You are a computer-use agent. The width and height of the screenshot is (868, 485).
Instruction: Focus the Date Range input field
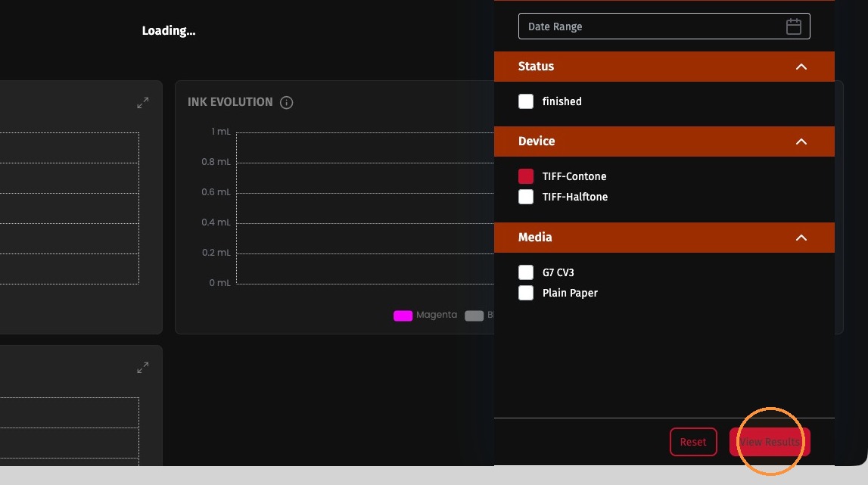664,26
